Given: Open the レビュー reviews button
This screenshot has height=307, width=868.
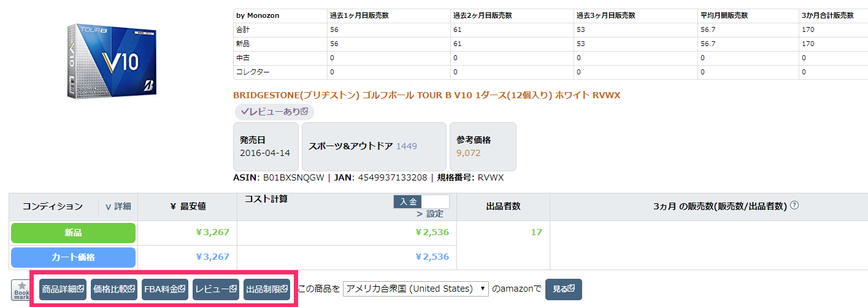Looking at the screenshot, I should (215, 289).
